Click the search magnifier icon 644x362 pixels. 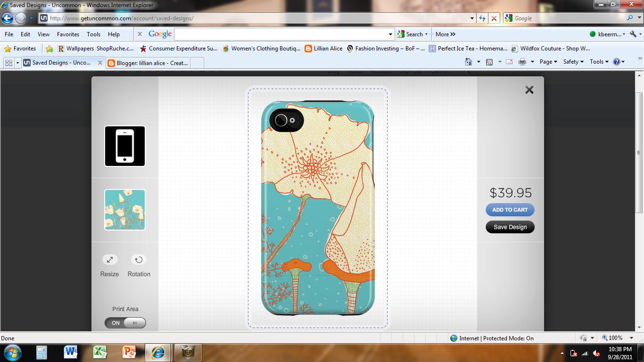pos(630,18)
